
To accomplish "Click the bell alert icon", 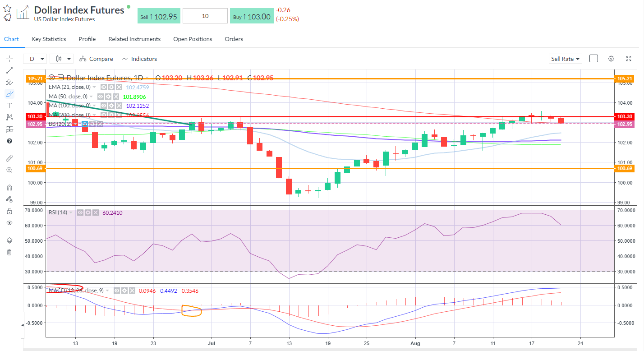I will pos(7,18).
